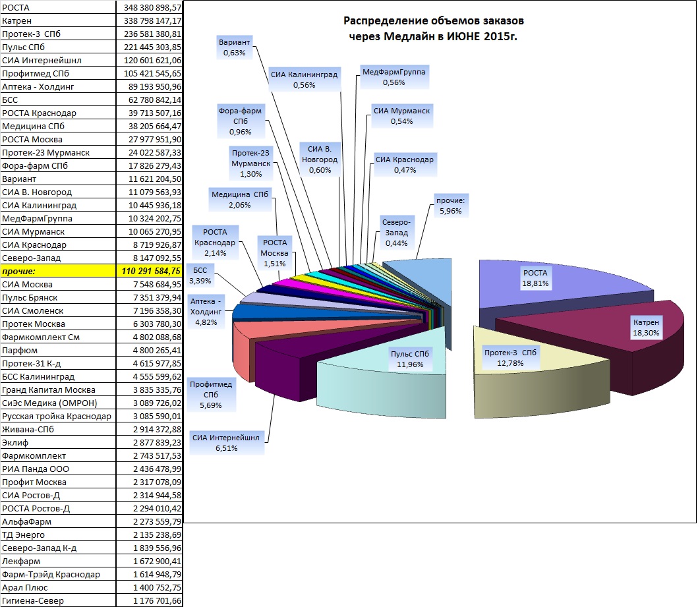Select the "Профитмед СПб 5,69%" chart label
700x607 pixels.
coord(211,395)
